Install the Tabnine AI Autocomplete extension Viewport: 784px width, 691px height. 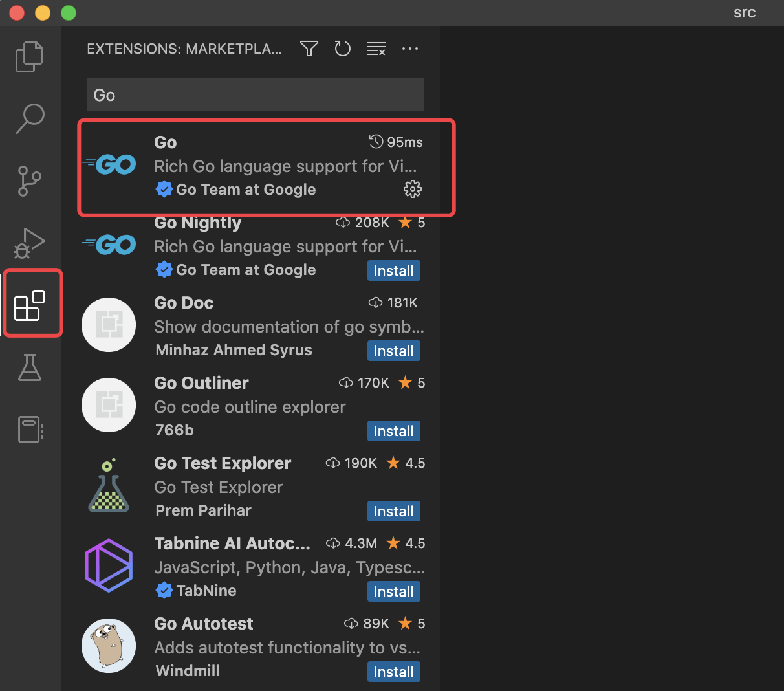(x=393, y=591)
